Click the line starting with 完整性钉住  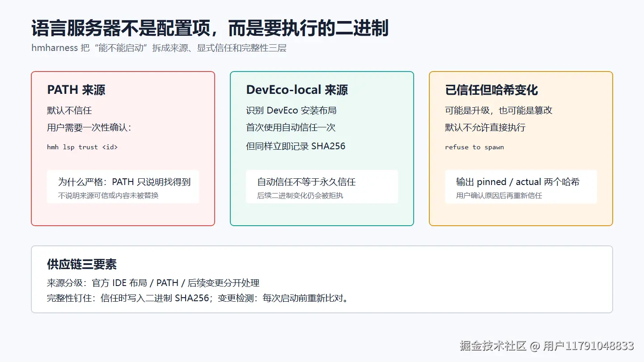click(198, 298)
